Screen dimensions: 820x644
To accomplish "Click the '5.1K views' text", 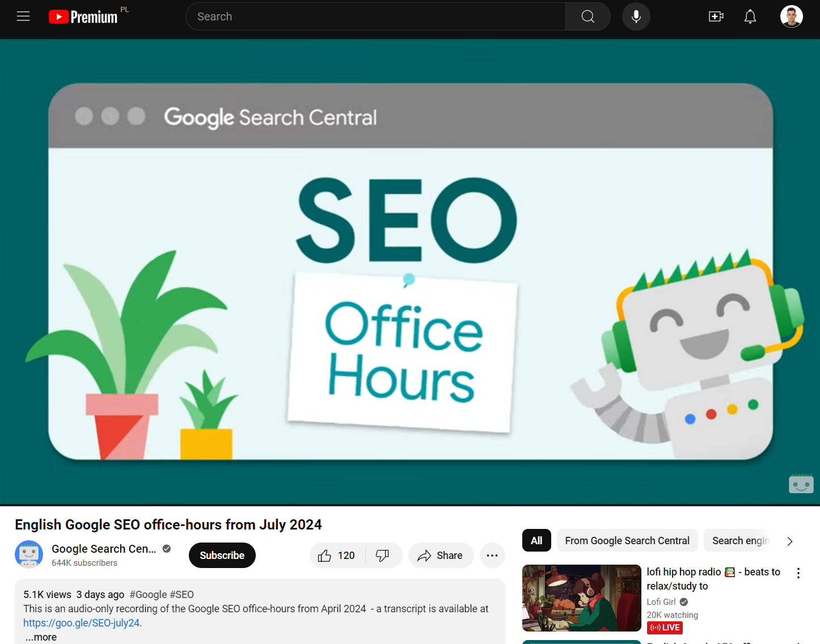I will pos(47,595).
